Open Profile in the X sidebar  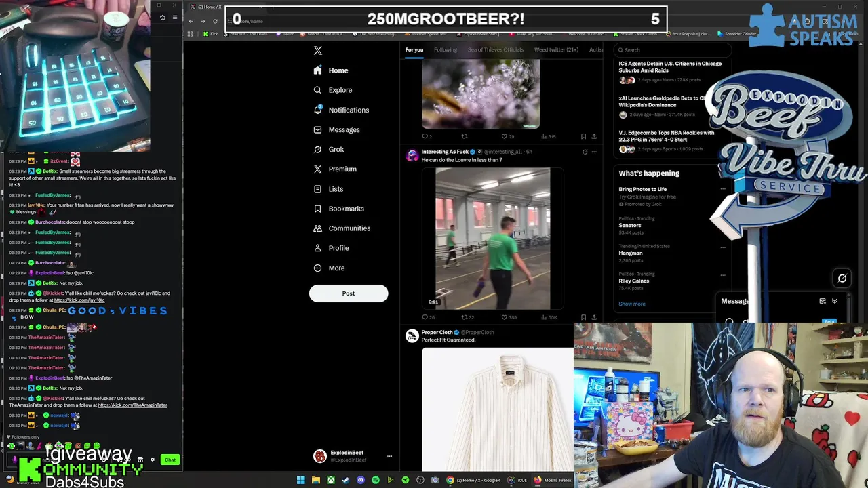(x=331, y=248)
